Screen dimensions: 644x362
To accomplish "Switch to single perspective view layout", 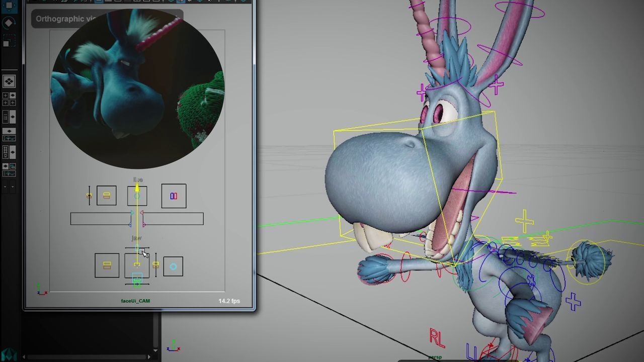I will click(x=9, y=81).
